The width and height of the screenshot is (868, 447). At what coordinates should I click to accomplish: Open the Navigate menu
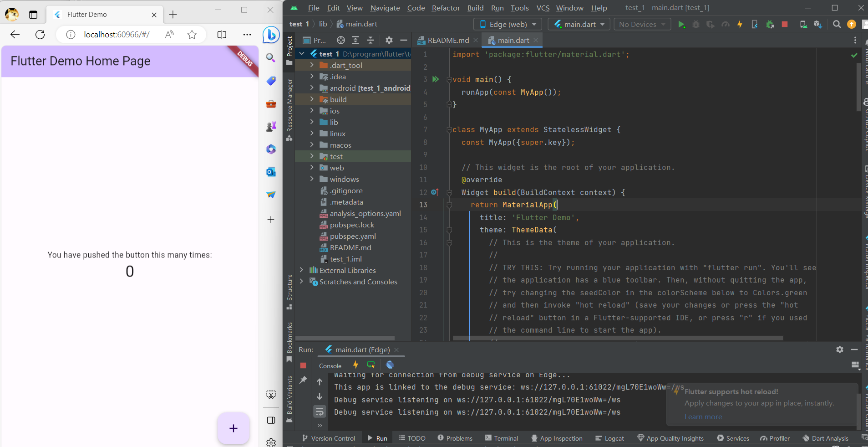click(385, 8)
